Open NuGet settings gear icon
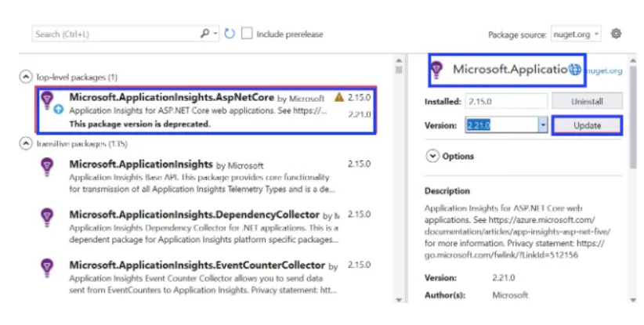 click(x=616, y=34)
